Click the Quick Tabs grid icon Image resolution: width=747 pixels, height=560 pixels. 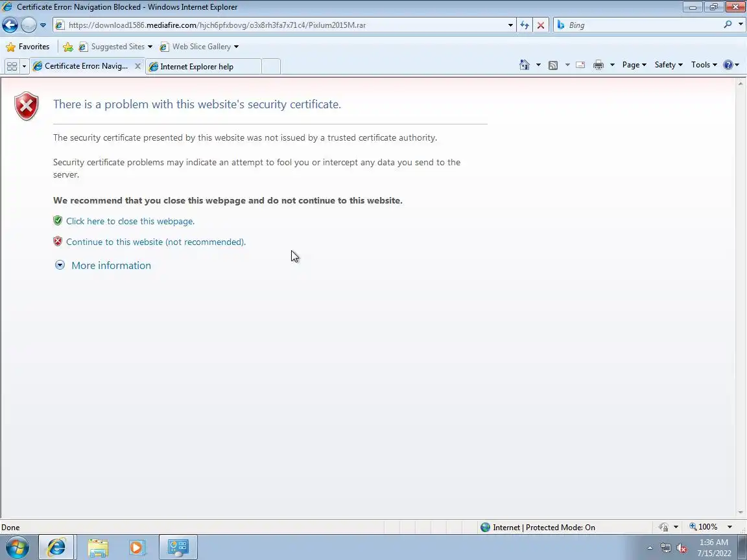(x=12, y=66)
